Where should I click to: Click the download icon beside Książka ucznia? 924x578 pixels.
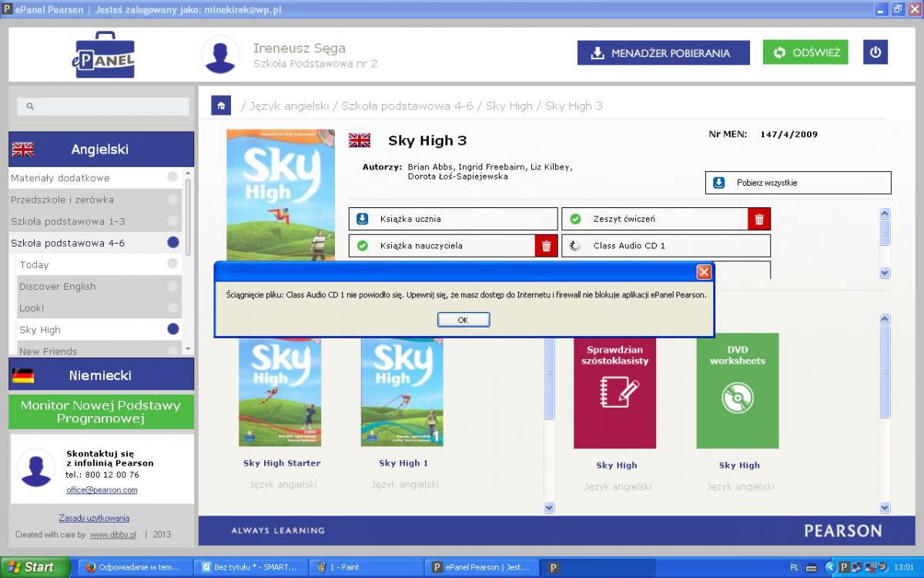[363, 219]
